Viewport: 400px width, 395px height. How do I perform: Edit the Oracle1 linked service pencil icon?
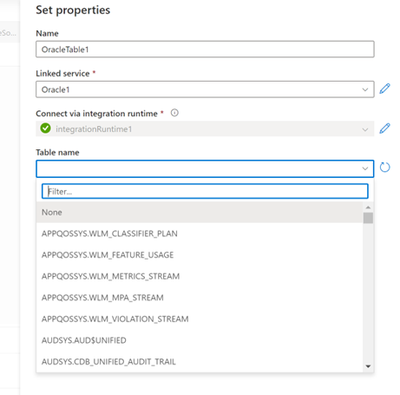[x=385, y=89]
